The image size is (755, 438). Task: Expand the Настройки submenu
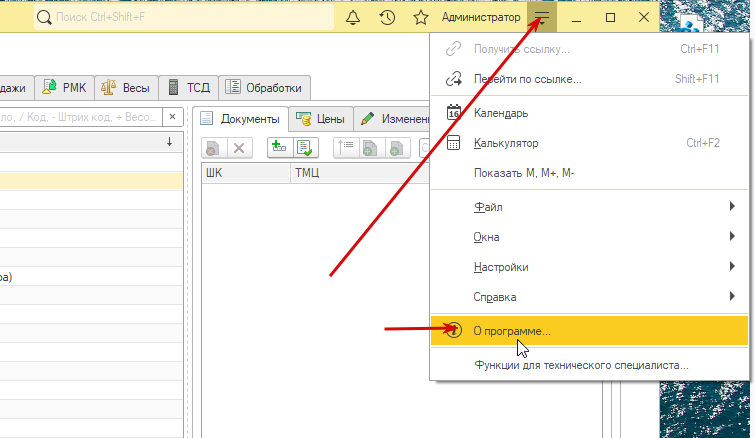[x=589, y=266]
